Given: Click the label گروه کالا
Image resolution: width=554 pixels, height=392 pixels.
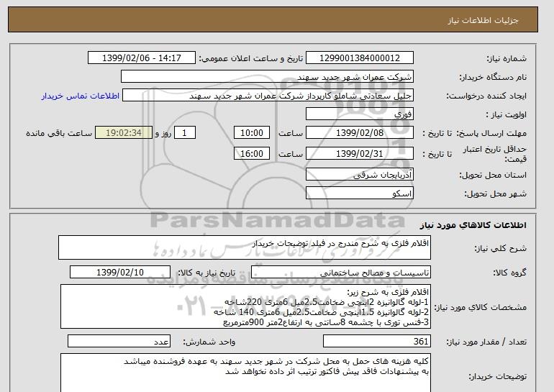Looking at the screenshot, I should coord(510,273).
